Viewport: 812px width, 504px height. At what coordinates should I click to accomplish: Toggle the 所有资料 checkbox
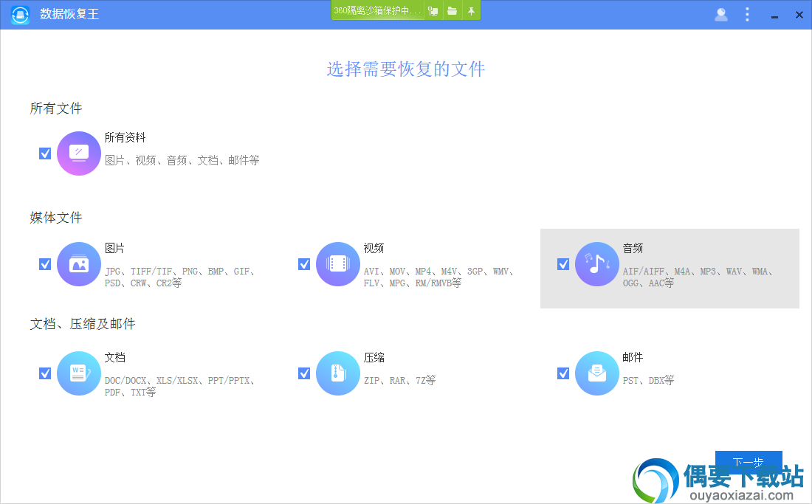(45, 153)
